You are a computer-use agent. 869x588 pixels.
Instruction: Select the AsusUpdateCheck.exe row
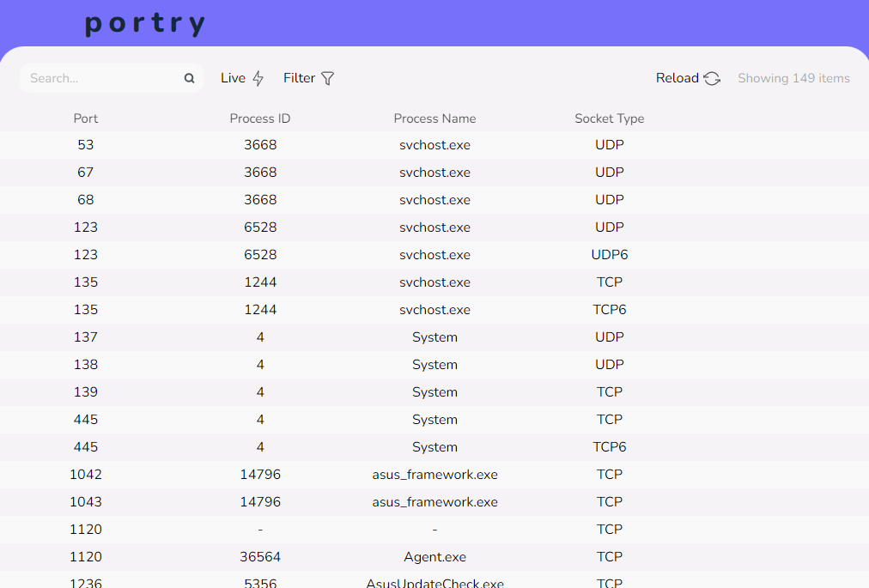tap(434, 582)
